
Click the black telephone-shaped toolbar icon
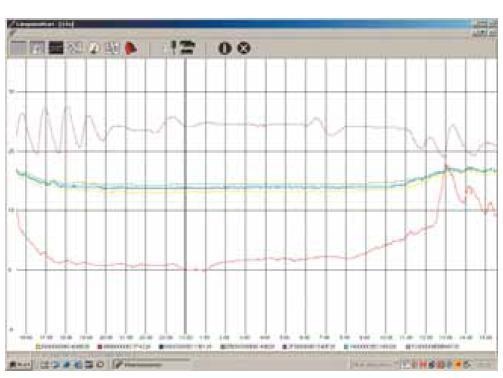188,47
